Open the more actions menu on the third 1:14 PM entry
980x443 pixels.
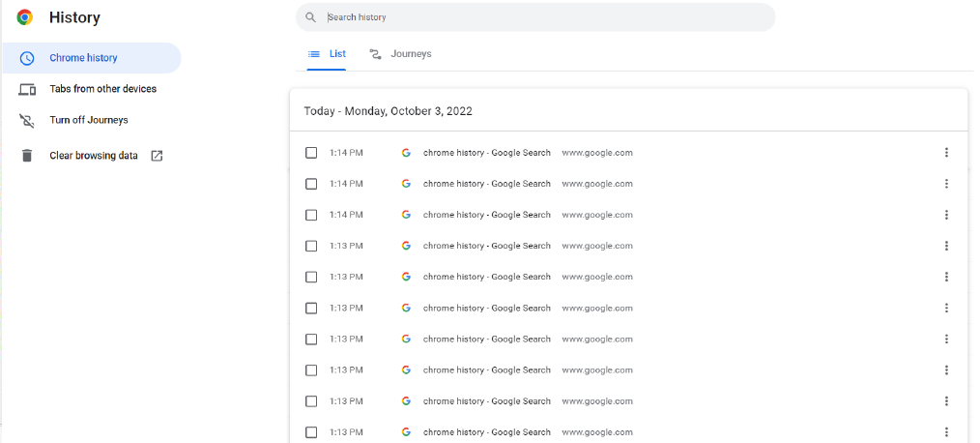[946, 215]
